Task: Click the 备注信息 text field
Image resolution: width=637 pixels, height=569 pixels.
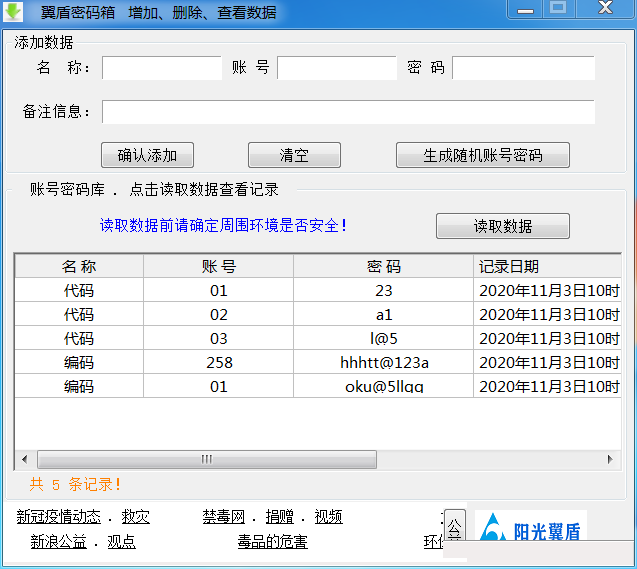Action: (x=348, y=112)
